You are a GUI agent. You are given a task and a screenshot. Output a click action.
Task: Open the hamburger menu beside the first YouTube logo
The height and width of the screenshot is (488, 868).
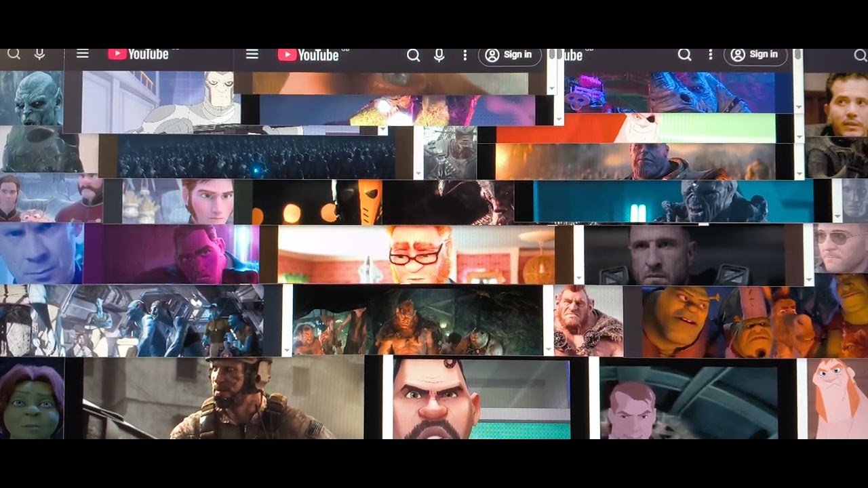(83, 54)
